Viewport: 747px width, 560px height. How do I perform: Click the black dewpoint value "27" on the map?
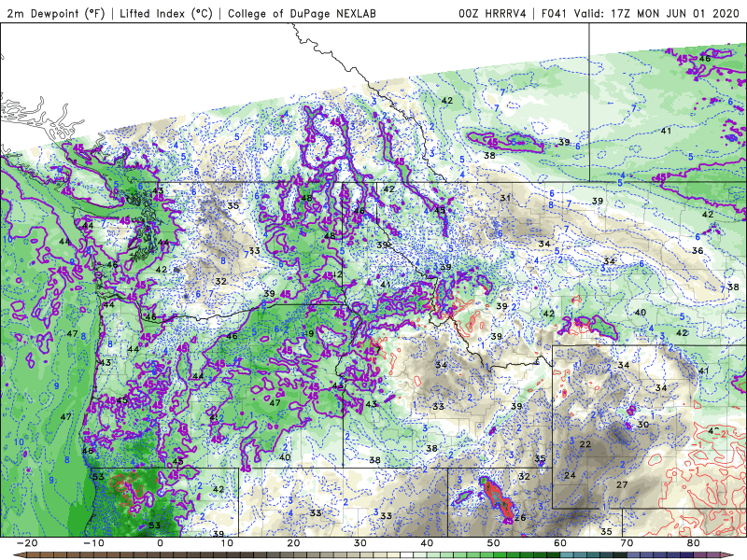click(622, 484)
